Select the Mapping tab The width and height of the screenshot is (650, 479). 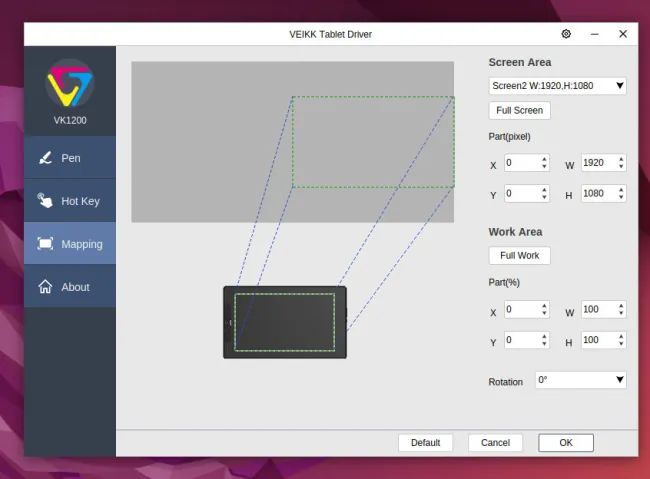[70, 243]
